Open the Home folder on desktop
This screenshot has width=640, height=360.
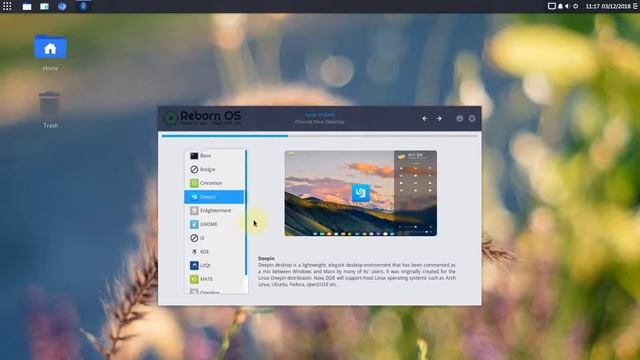[x=50, y=53]
